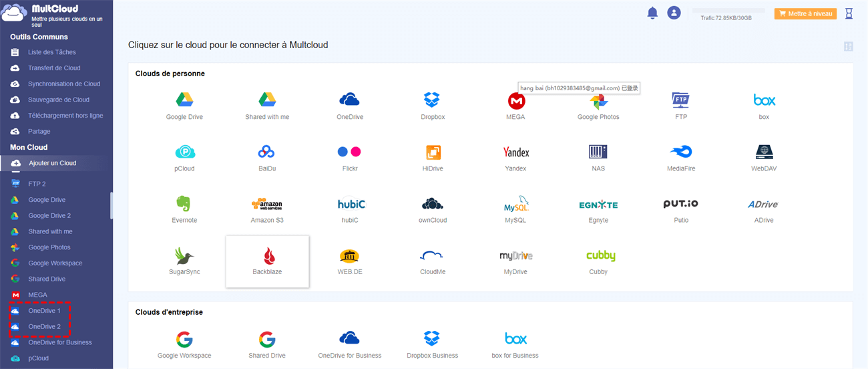Screen dimensions: 868x369
Task: Click the hourglass icon in top bar
Action: (x=849, y=13)
